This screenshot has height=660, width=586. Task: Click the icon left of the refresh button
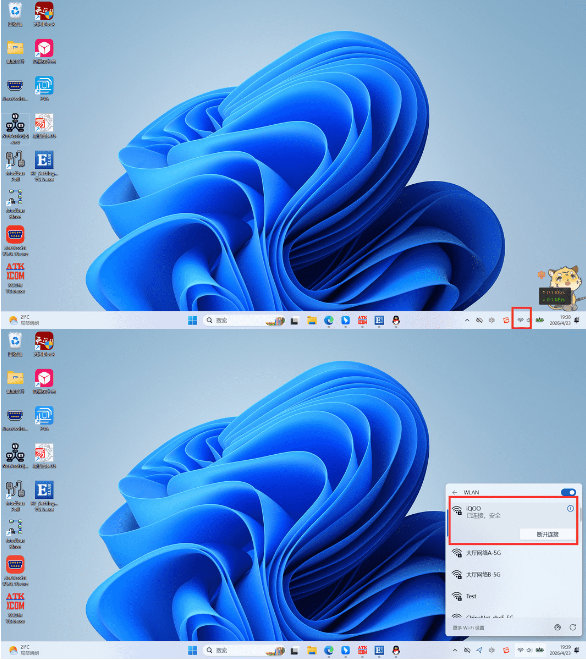coord(557,627)
